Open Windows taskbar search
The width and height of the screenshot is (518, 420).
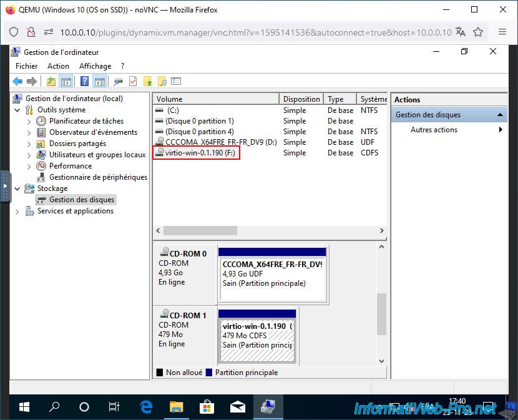tap(54, 407)
